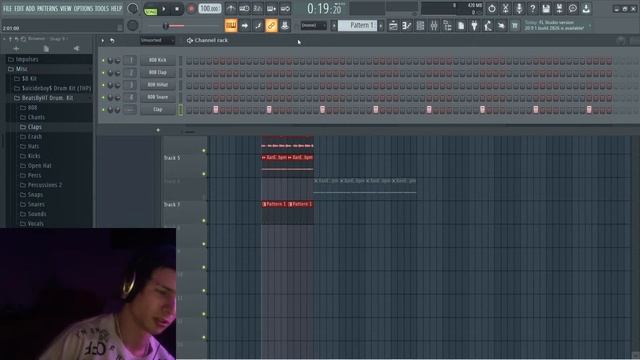640x360 pixels.
Task: Click the download arrow icon in top toolbar
Action: (586, 8)
